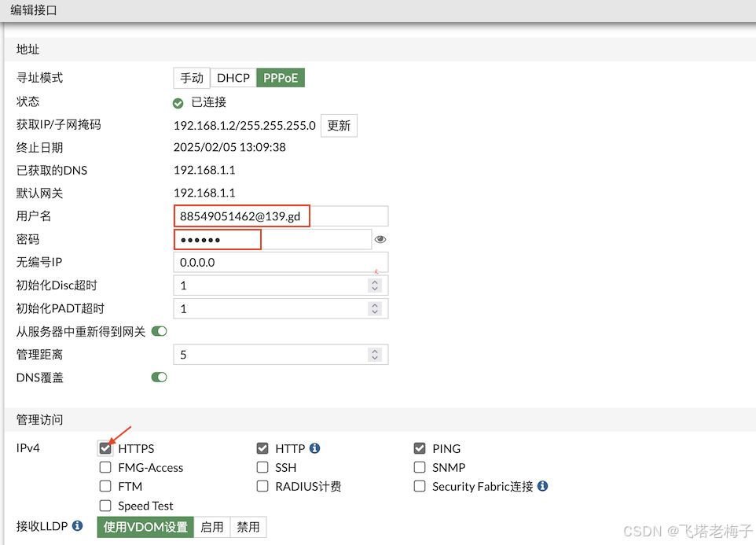Enable the FTM checkbox
The height and width of the screenshot is (545, 756).
tap(105, 486)
